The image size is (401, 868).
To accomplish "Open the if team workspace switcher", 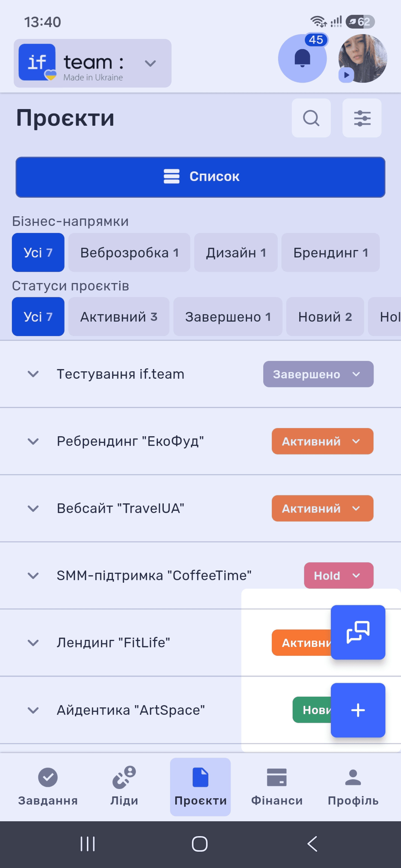I will [92, 63].
